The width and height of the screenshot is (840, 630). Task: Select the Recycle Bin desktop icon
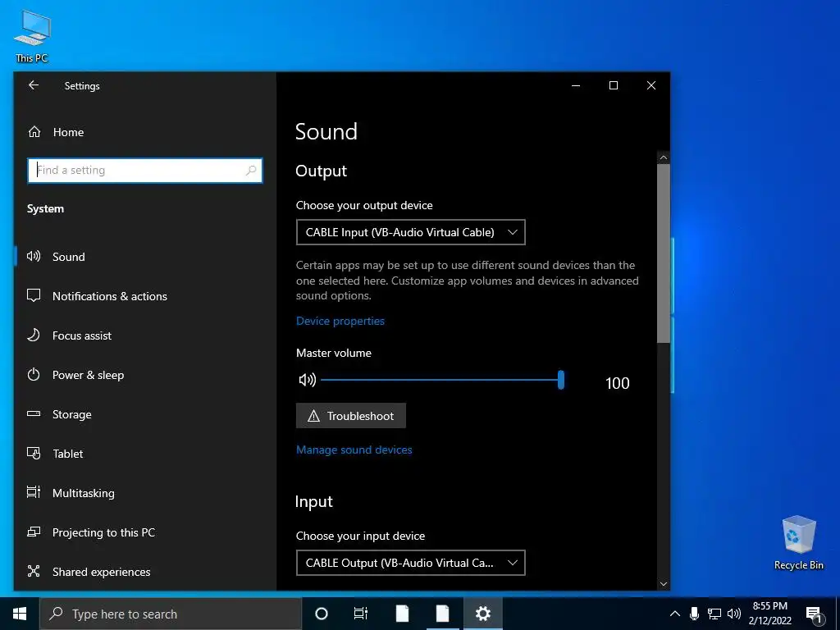coord(799,543)
